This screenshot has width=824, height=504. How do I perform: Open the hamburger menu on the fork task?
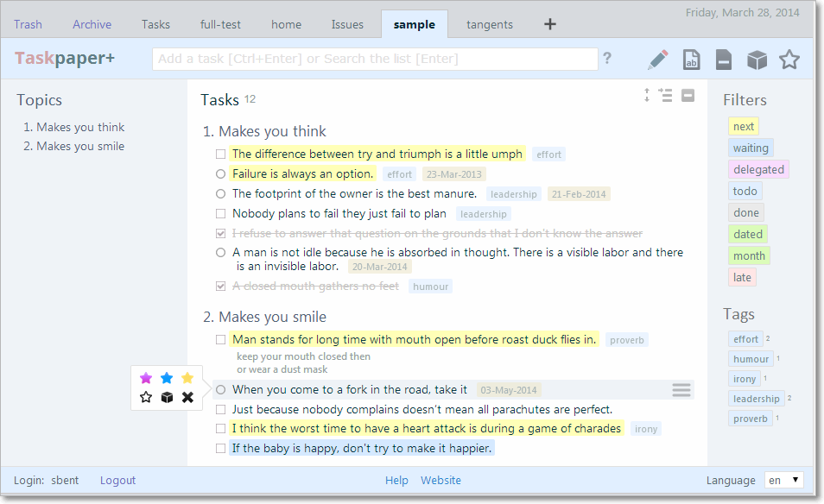click(681, 389)
